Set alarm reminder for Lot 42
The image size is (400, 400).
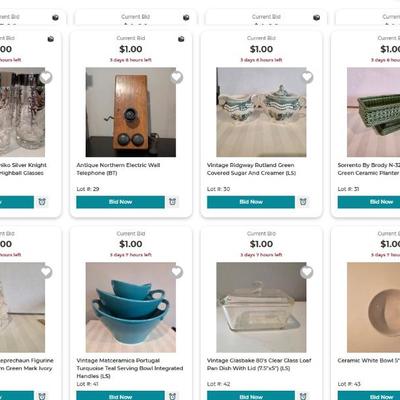click(x=303, y=396)
